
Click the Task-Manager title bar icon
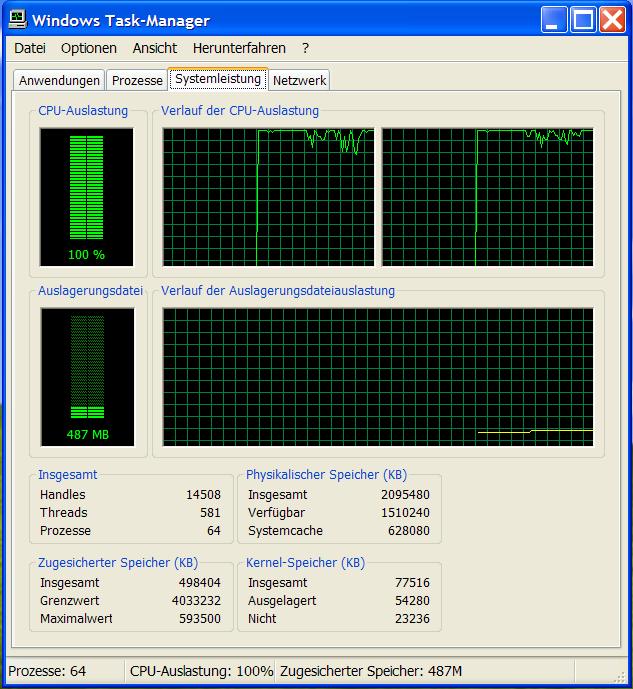click(x=18, y=19)
